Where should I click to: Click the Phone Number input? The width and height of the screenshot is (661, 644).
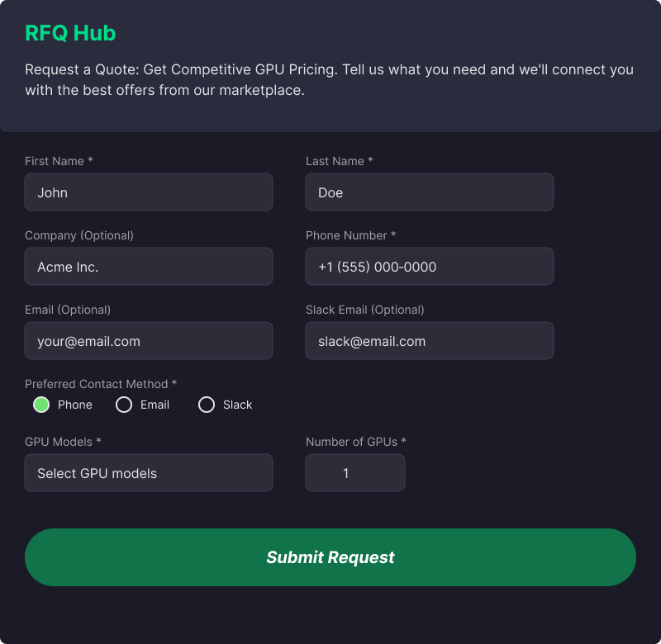pos(430,267)
